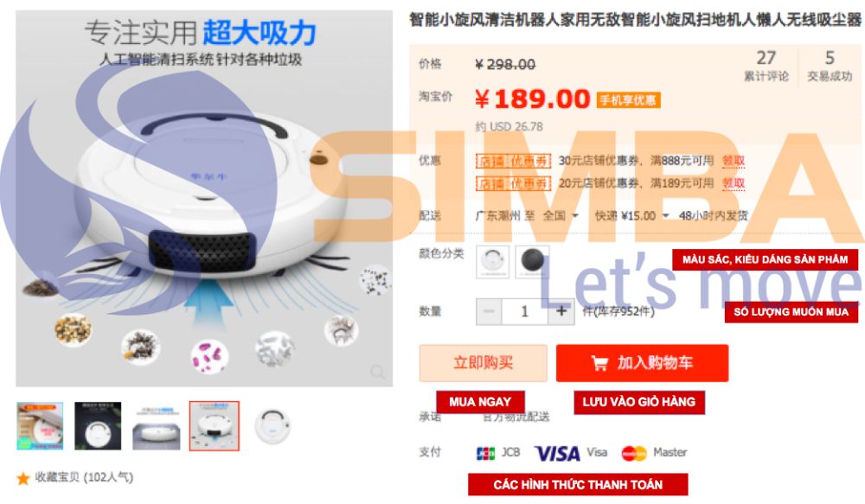Image resolution: width=865 pixels, height=504 pixels.
Task: Open the first product thumbnail
Action: (40, 425)
